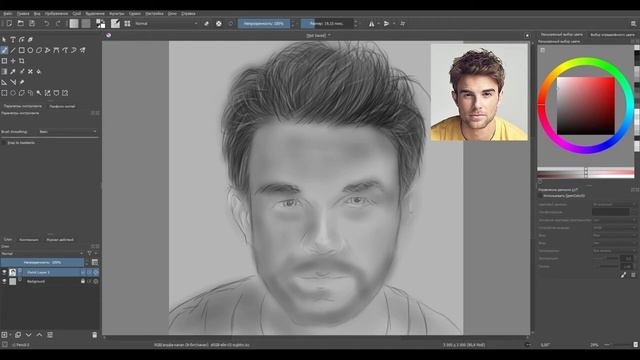Screen dimensions: 640x360
Task: Open the brush editor icon
Action: click(116, 24)
